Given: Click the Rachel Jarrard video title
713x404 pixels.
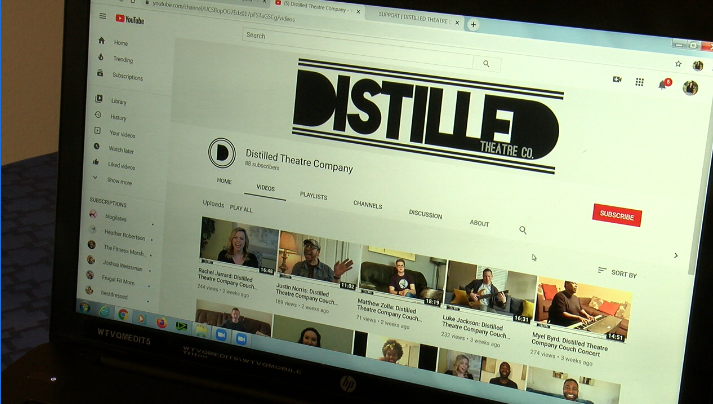Looking at the screenshot, I should pyautogui.click(x=226, y=278).
